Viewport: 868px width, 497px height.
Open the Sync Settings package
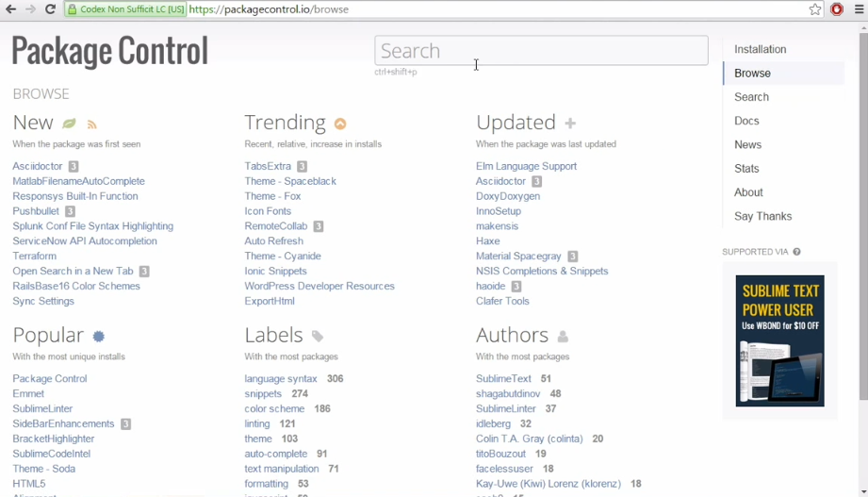43,301
